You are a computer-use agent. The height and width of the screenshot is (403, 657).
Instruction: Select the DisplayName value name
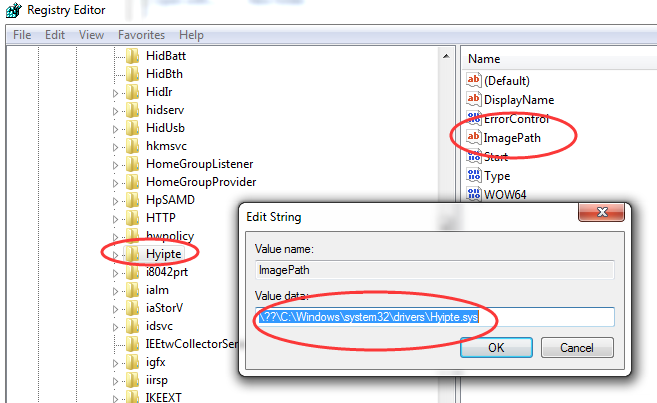coord(519,100)
